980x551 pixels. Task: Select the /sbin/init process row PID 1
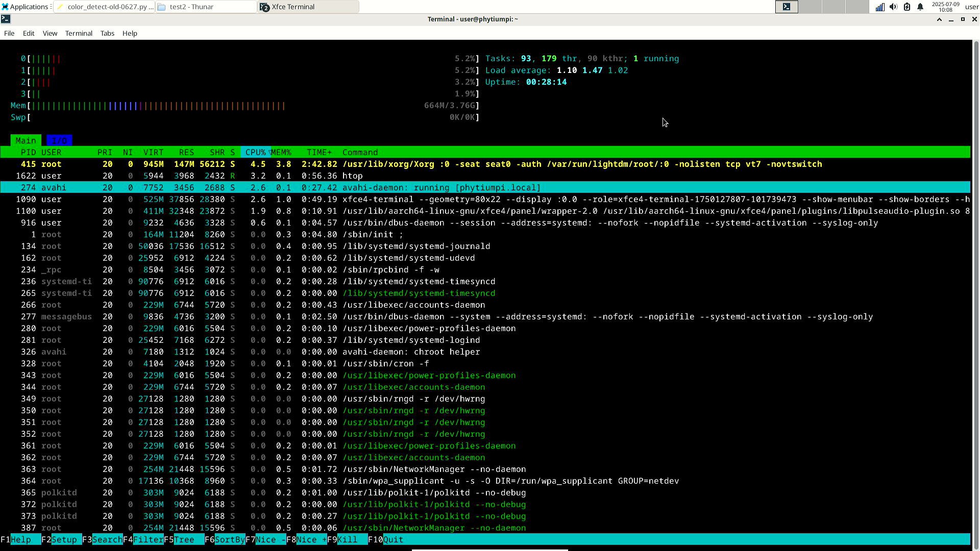(x=485, y=235)
